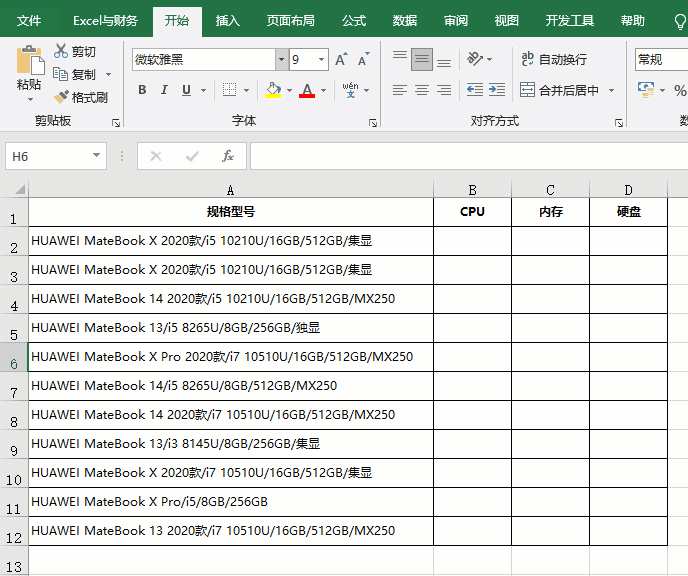Switch to the Excel与财务 tab

point(105,21)
